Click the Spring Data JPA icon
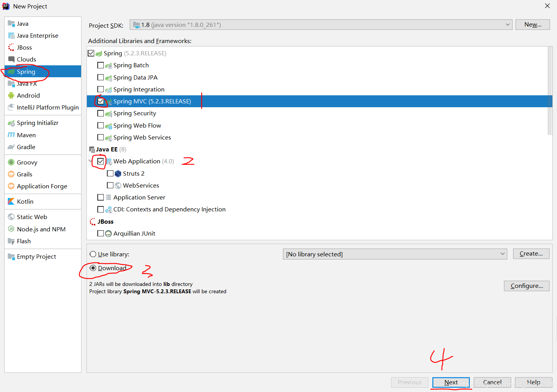The height and width of the screenshot is (392, 557). click(109, 78)
